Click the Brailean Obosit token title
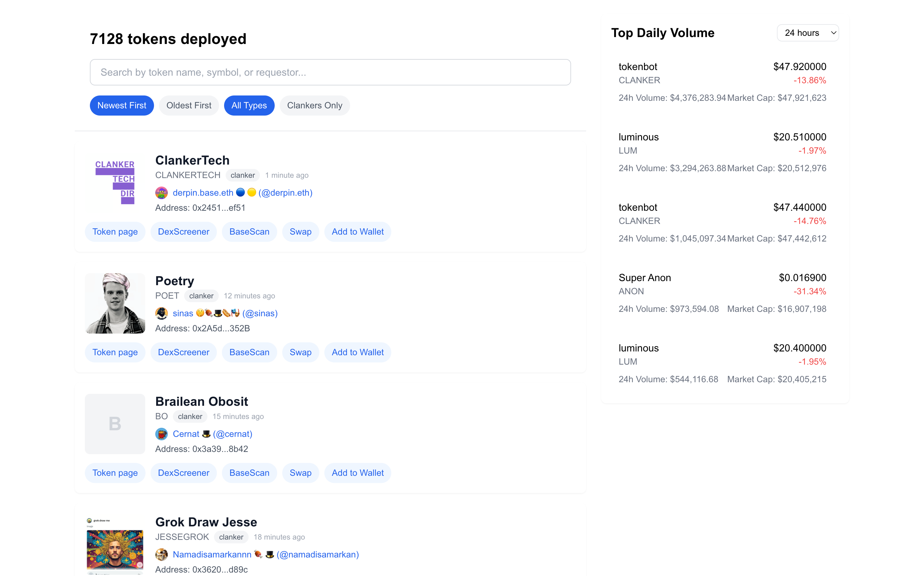The width and height of the screenshot is (924, 576). click(202, 401)
